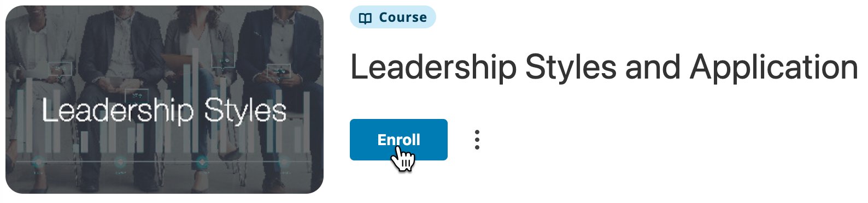Select the word 'Leadership' in course title
868x203 pixels.
coord(433,68)
